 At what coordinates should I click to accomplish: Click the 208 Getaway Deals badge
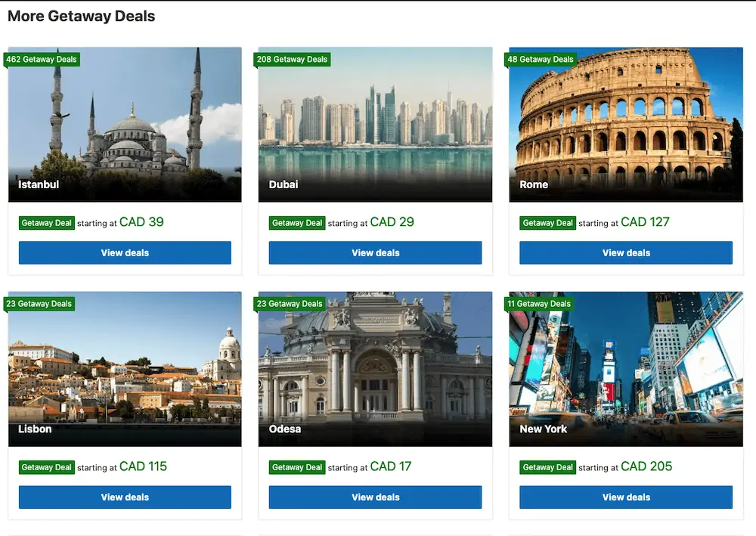[292, 59]
